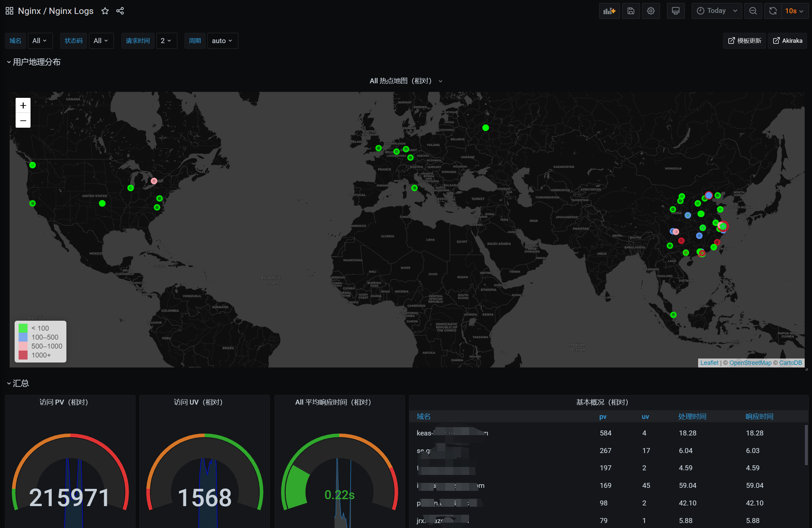The height and width of the screenshot is (528, 812).
Task: Open the OpenStreetMap attribution link
Action: 750,363
